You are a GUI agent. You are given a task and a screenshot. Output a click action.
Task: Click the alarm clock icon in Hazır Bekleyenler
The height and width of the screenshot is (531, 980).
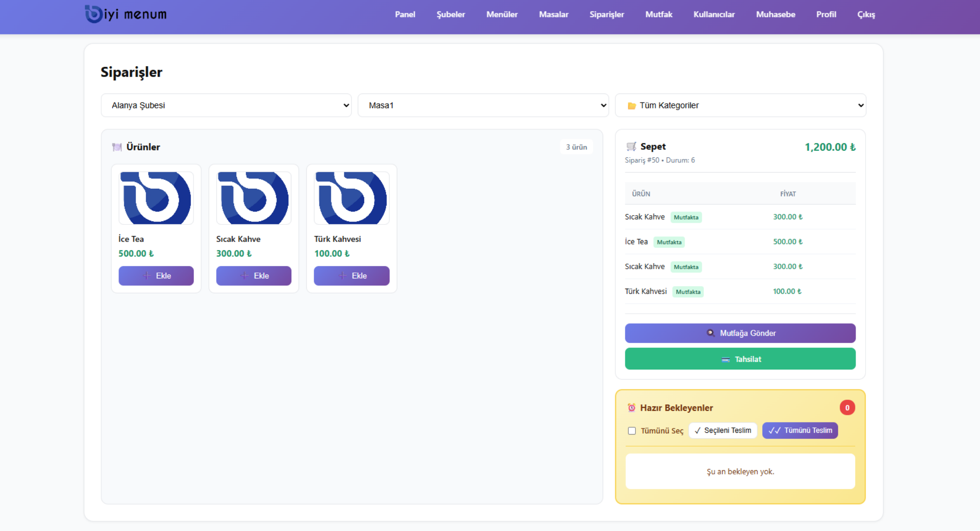631,408
